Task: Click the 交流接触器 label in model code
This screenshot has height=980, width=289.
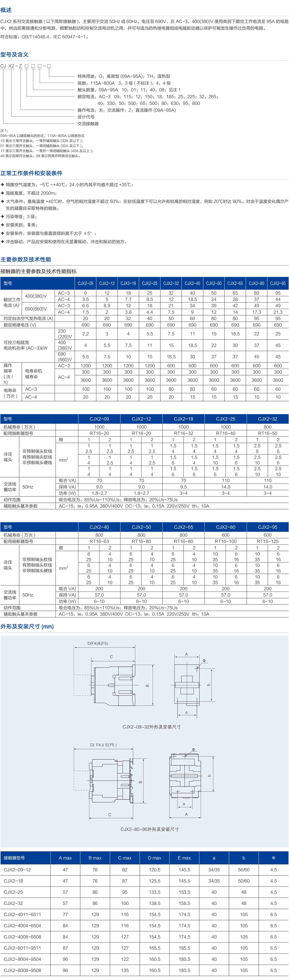Action: [88, 124]
